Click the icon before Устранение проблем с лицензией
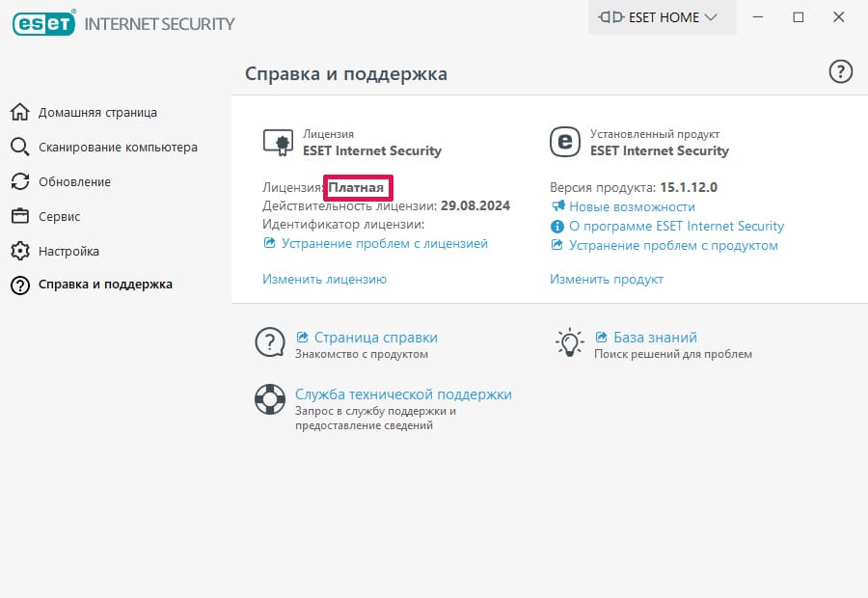This screenshot has width=868, height=598. pyautogui.click(x=269, y=243)
